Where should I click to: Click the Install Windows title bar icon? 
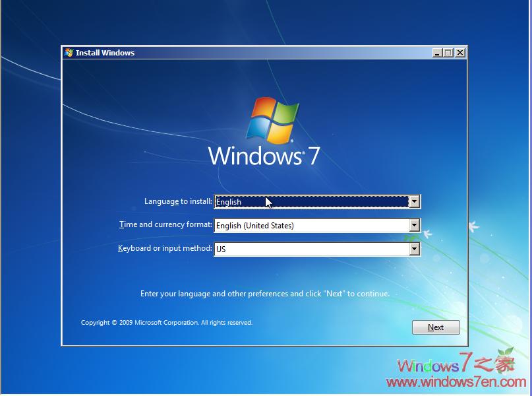[x=68, y=52]
